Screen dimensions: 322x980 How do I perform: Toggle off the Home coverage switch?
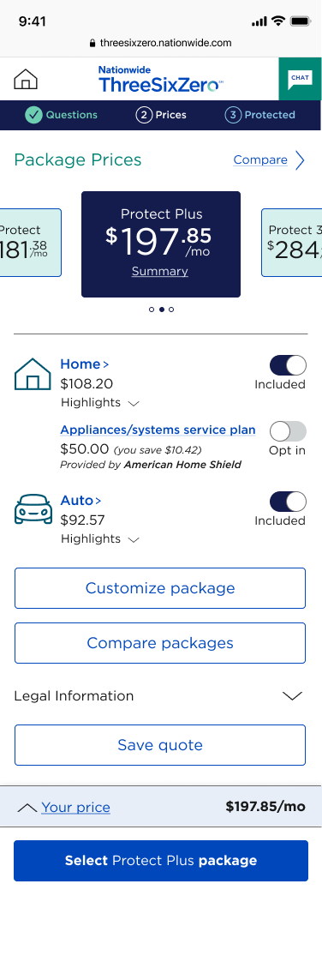click(x=288, y=365)
